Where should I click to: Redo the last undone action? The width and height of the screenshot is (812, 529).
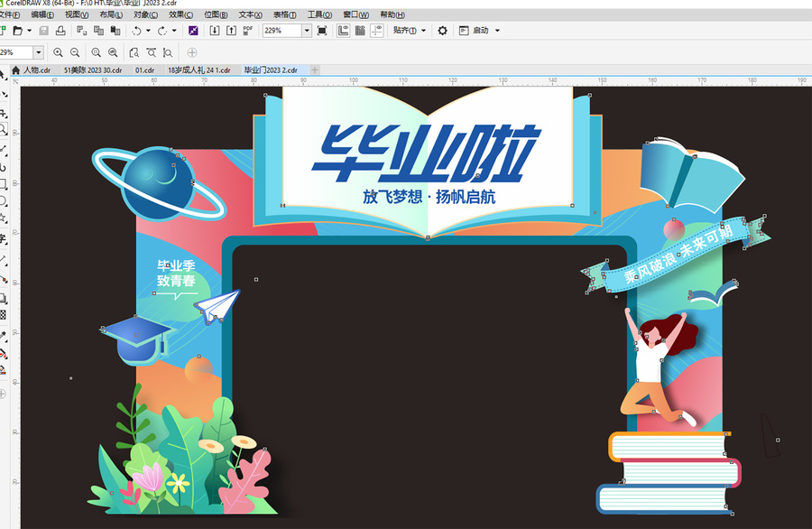coord(162,31)
